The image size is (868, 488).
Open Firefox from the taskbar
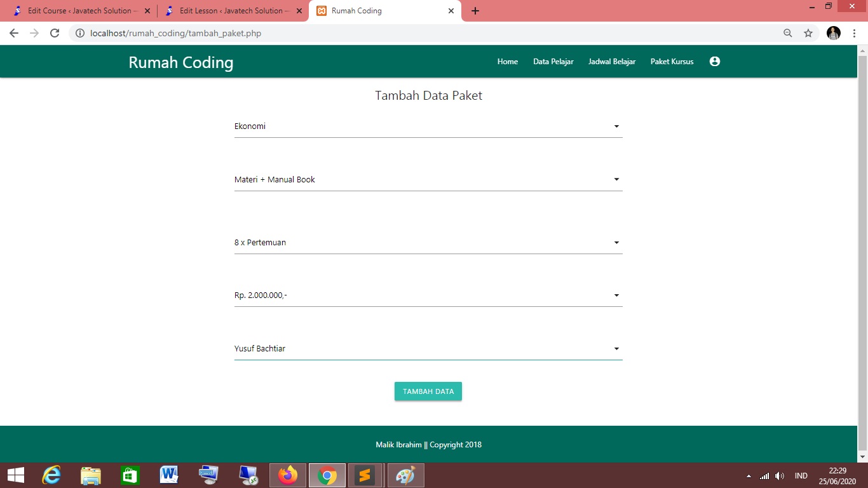click(288, 475)
